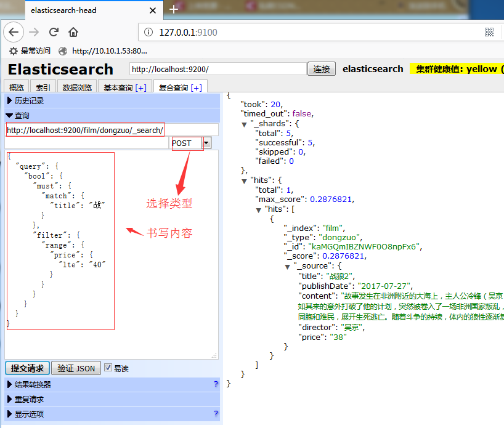
Task: Select the "took": 20 value
Action: click(275, 105)
